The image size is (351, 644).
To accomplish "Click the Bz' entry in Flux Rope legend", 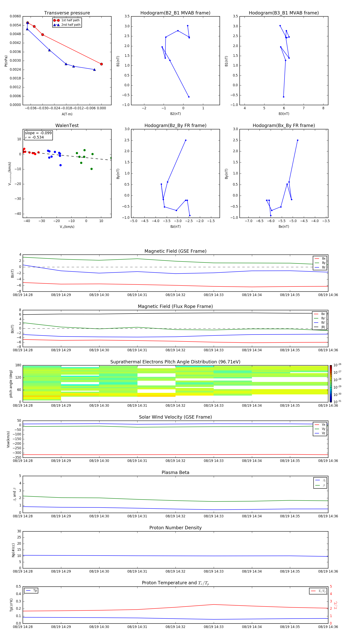I will click(x=320, y=323).
